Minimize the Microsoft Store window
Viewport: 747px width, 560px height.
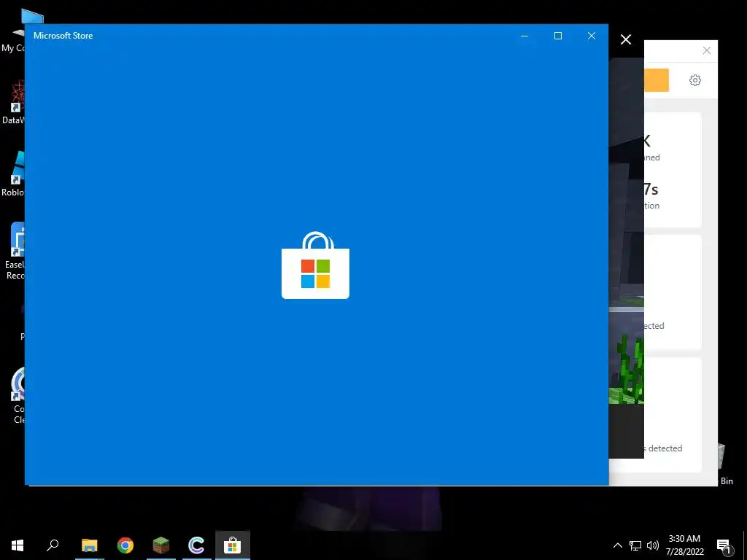coord(525,36)
